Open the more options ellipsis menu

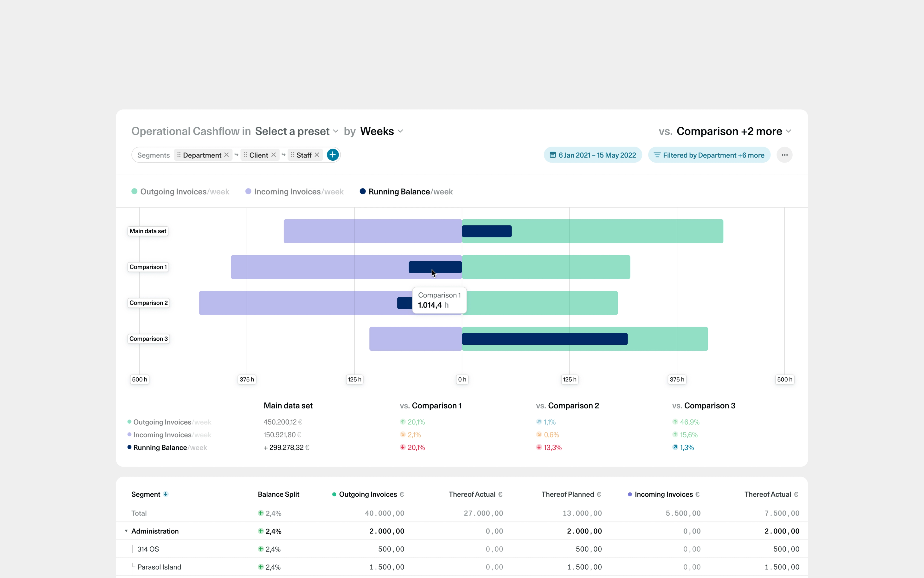tap(785, 155)
